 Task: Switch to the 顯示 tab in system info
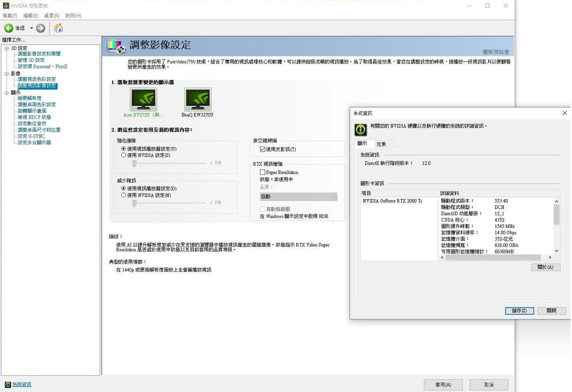click(x=364, y=144)
